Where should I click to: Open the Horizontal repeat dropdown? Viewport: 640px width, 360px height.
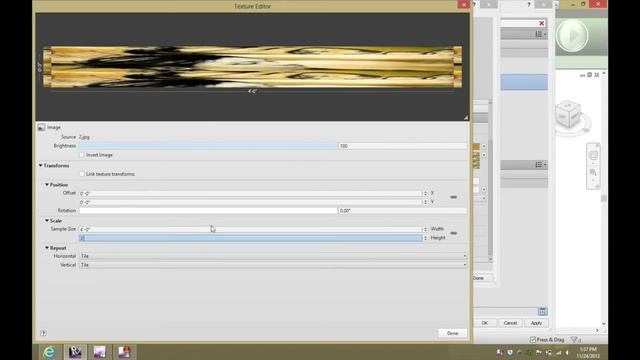pyautogui.click(x=273, y=256)
